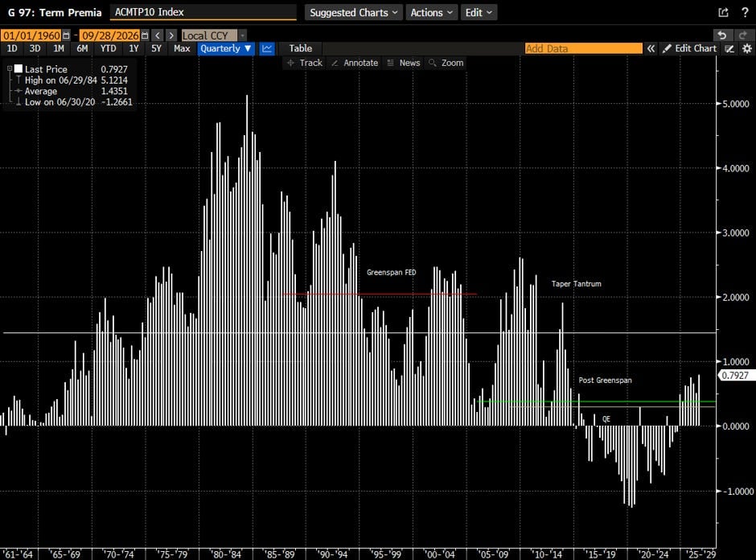Select the YTD time range

(x=108, y=48)
